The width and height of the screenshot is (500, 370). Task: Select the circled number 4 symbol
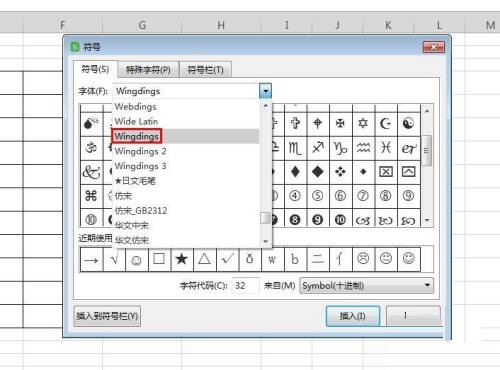click(x=295, y=196)
